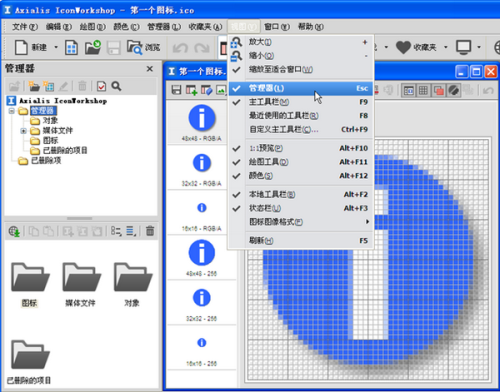Click the add image format icon with plus
The width and height of the screenshot is (500, 392).
192,90
